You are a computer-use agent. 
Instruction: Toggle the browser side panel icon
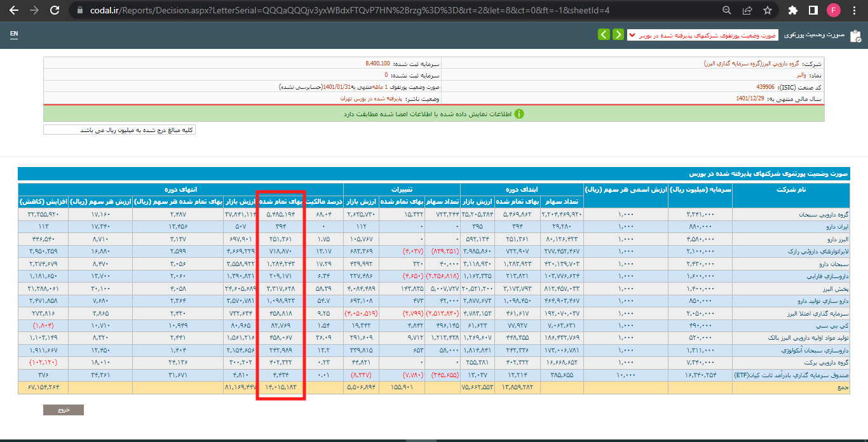(813, 10)
